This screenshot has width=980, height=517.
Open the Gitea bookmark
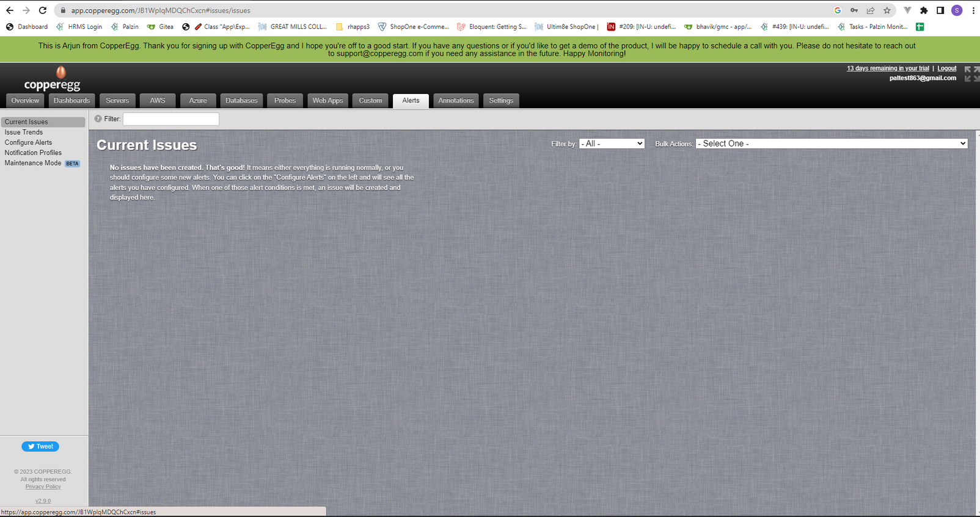pos(160,27)
